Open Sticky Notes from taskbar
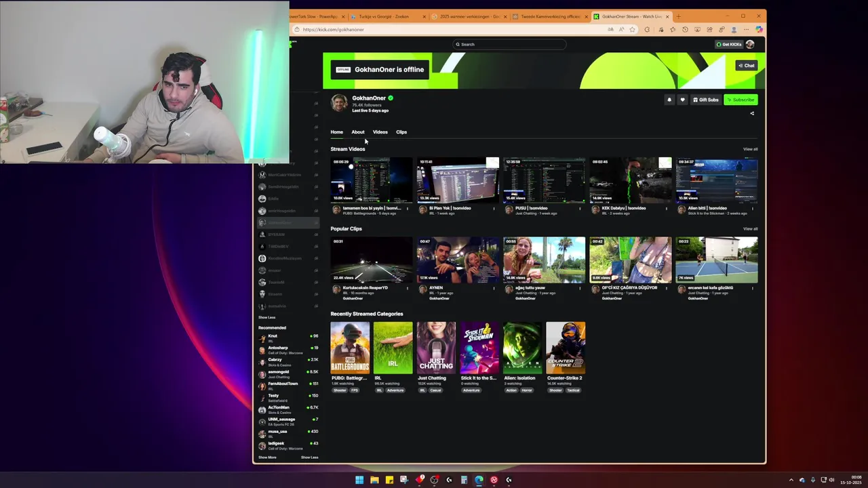The width and height of the screenshot is (868, 488). [x=389, y=480]
